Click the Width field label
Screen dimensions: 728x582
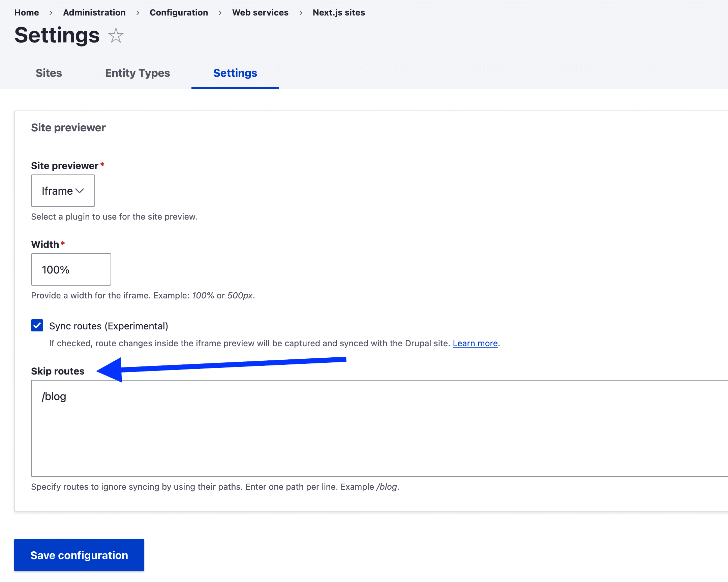click(x=45, y=244)
